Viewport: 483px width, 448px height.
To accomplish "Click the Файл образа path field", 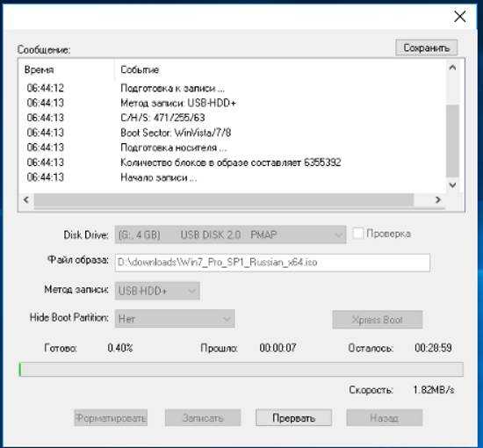I will 272,263.
